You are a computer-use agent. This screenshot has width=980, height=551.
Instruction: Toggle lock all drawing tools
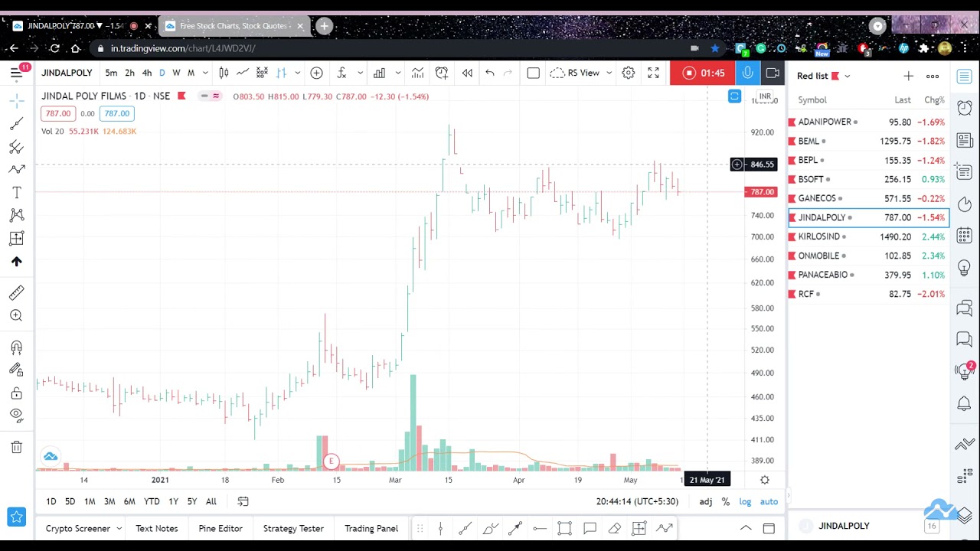tap(16, 393)
